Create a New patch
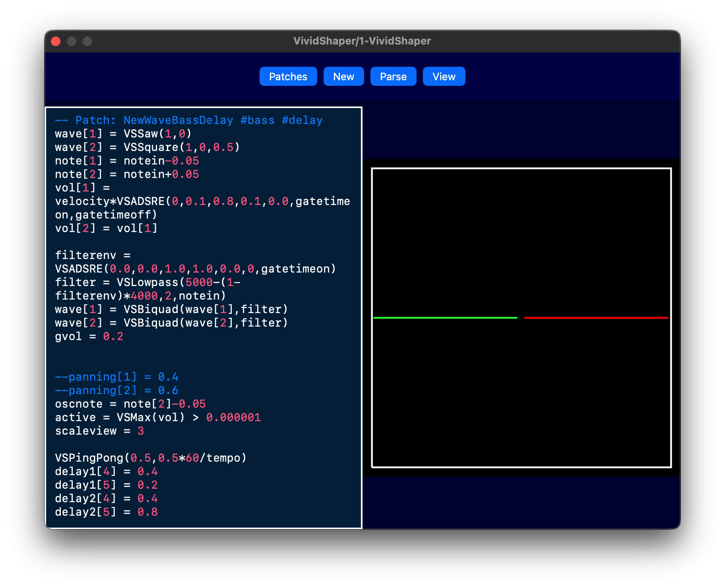Screen dimensions: 725x588 point(343,76)
